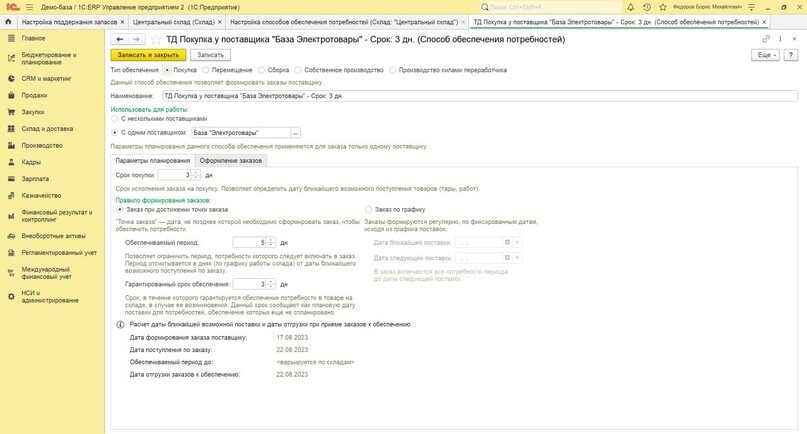Image resolution: width=807 pixels, height=434 pixels.
Task: Open CRM и маркетинг section
Action: (x=46, y=78)
